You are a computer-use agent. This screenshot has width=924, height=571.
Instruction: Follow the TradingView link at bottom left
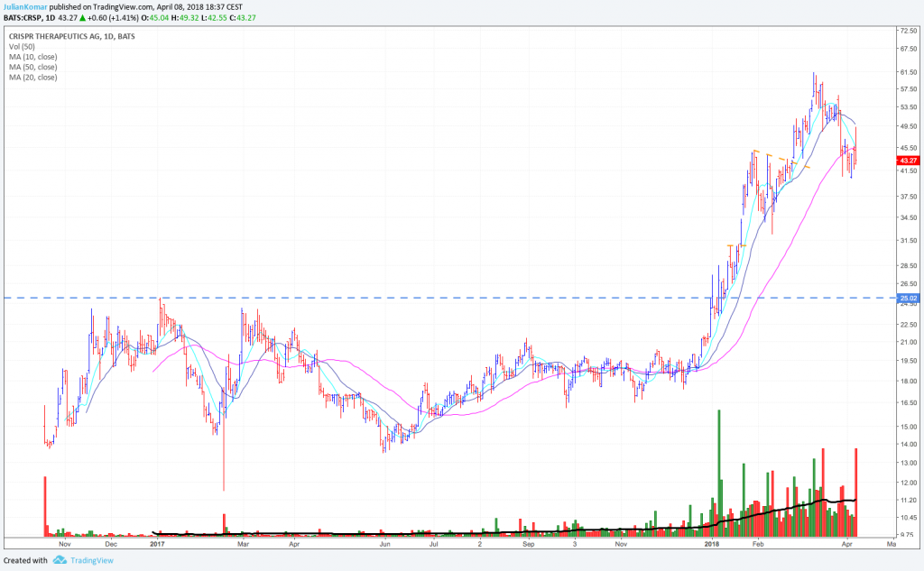click(x=92, y=560)
